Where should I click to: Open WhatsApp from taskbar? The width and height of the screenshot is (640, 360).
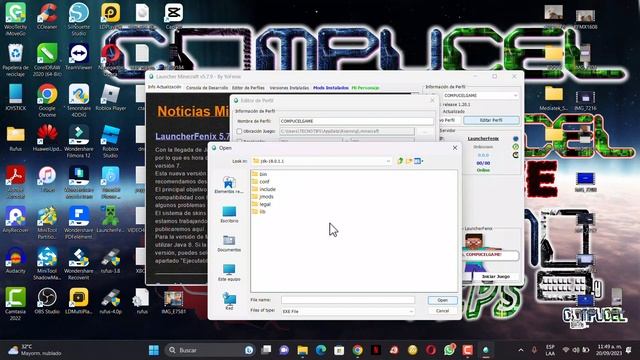[x=449, y=350]
